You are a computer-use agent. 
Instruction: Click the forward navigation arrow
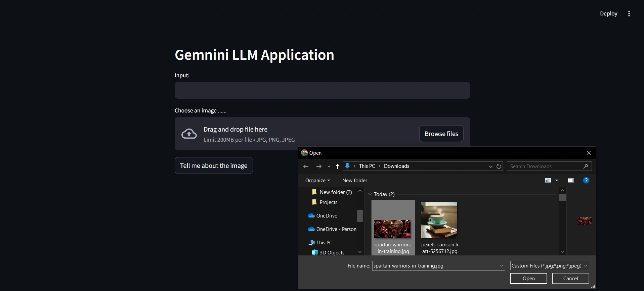(x=319, y=166)
